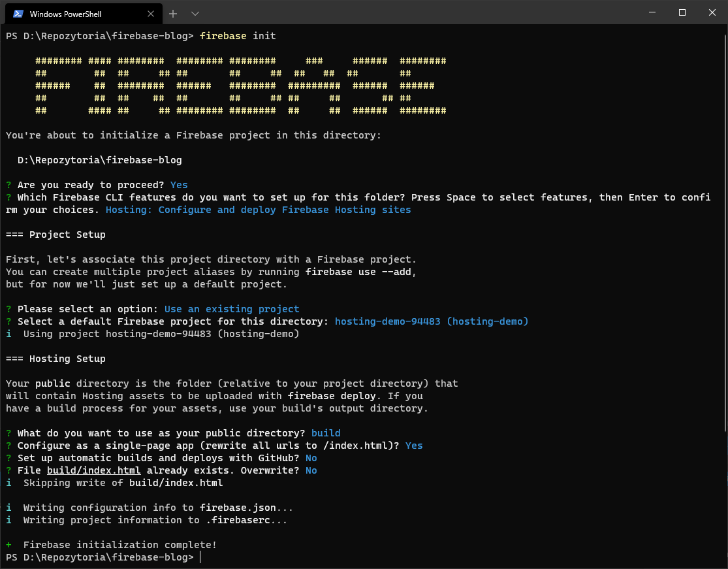The width and height of the screenshot is (728, 569).
Task: Click the '=== Project Setup' heading
Action: click(55, 235)
